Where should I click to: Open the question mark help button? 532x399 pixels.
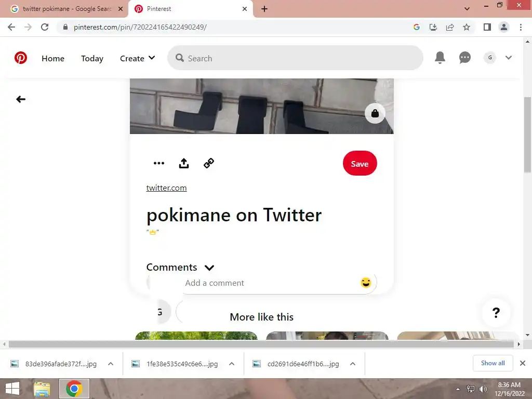coord(496,312)
